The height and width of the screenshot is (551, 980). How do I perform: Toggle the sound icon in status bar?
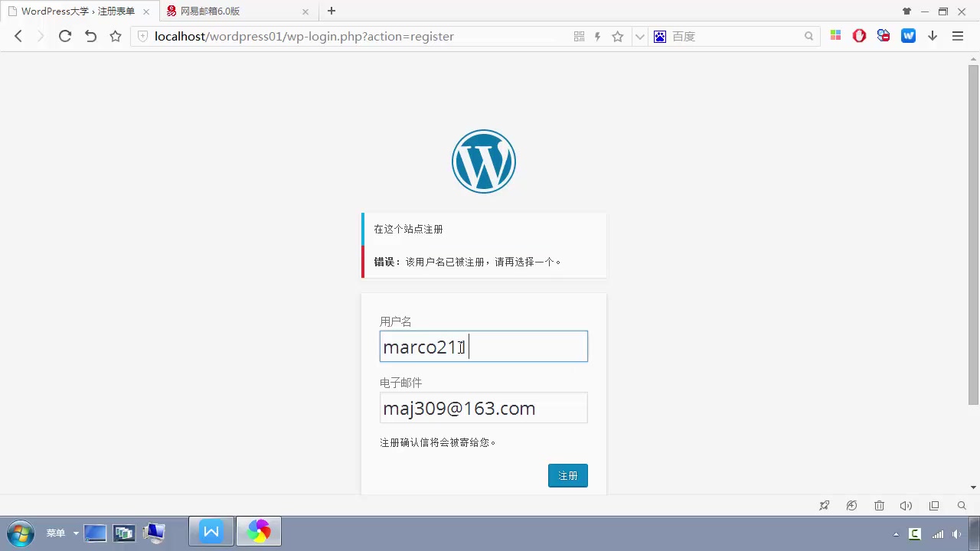(906, 505)
